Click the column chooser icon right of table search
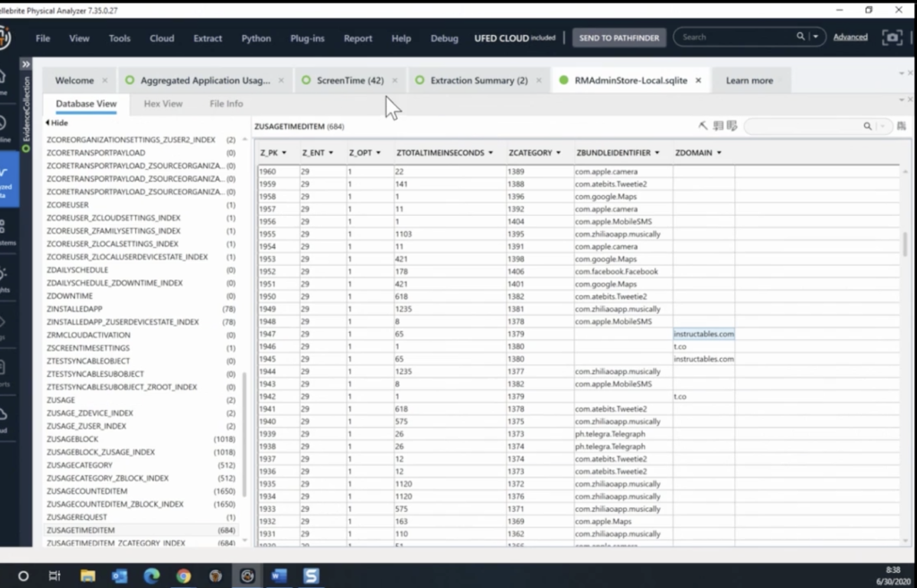The image size is (917, 588). click(x=901, y=125)
